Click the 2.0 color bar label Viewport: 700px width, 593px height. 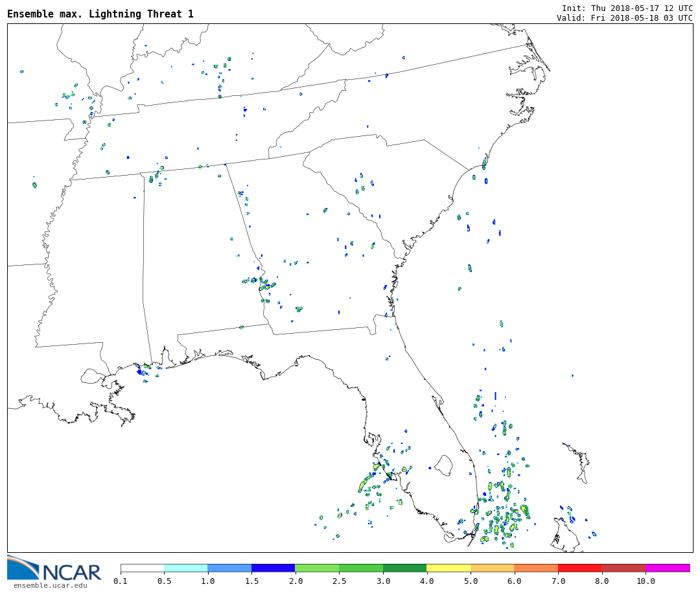pyautogui.click(x=296, y=581)
